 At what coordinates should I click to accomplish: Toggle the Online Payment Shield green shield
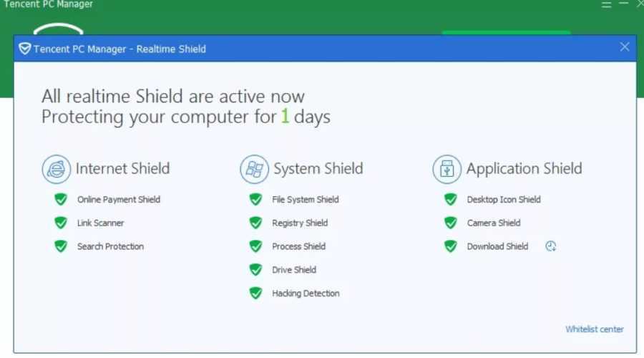pyautogui.click(x=61, y=200)
